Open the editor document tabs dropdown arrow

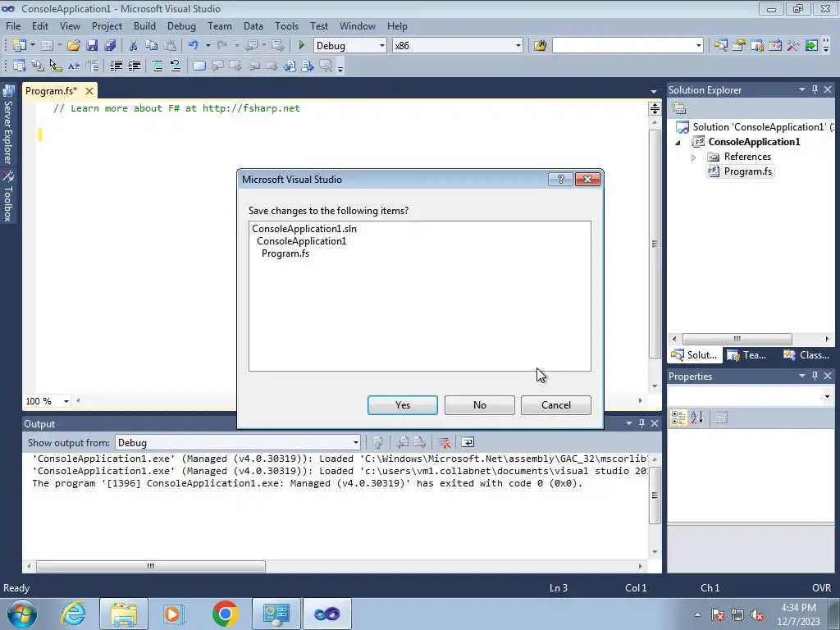pyautogui.click(x=654, y=92)
